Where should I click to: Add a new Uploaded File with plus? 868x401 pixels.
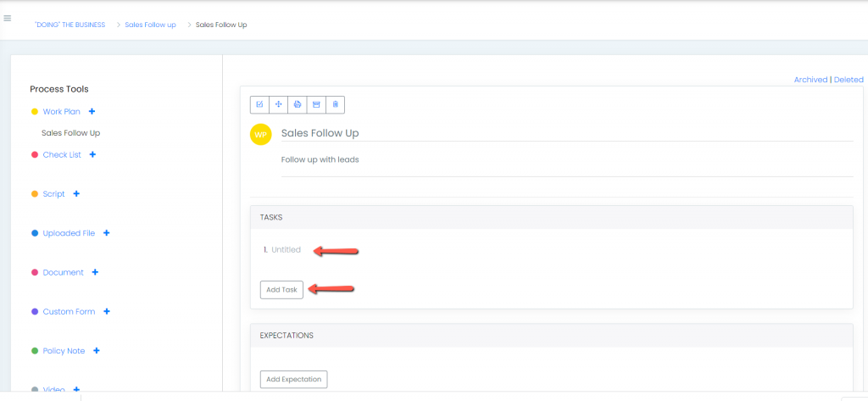click(x=106, y=233)
